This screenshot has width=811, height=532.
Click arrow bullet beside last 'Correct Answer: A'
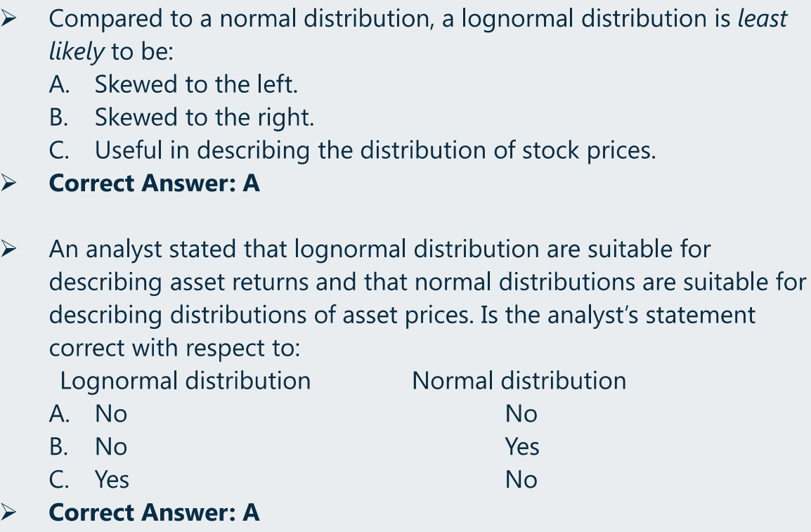[8, 513]
